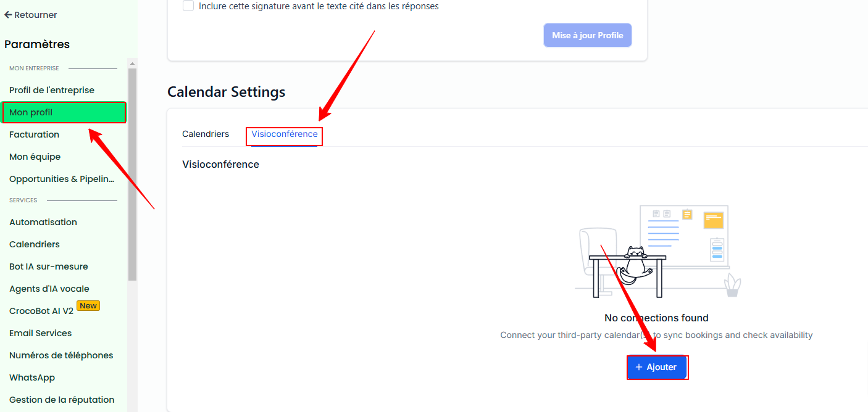Open Email Services settings
Screen dimensions: 868x412
[x=41, y=333]
